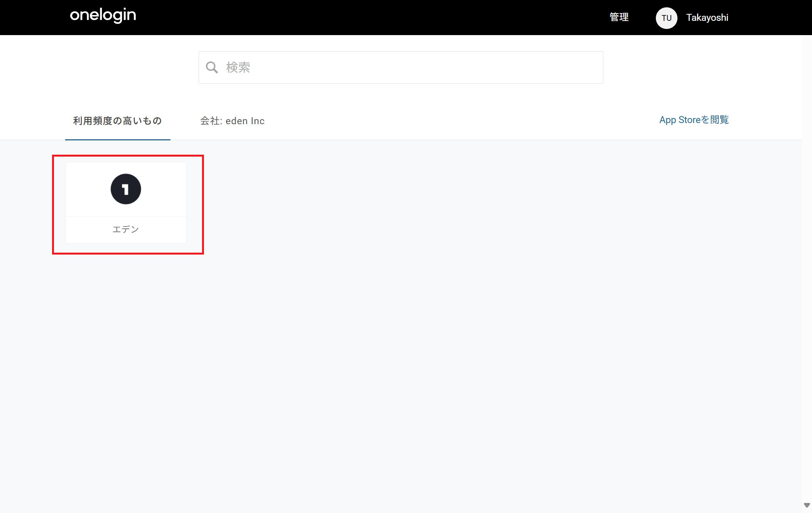Switch to the 利用頻度の高いもの tab
812x513 pixels.
tap(117, 121)
